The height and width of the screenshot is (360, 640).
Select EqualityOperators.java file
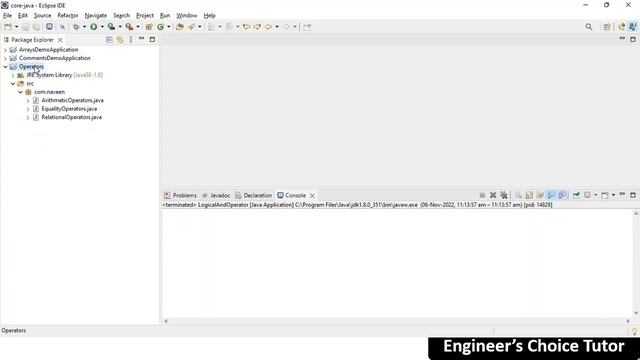point(69,109)
